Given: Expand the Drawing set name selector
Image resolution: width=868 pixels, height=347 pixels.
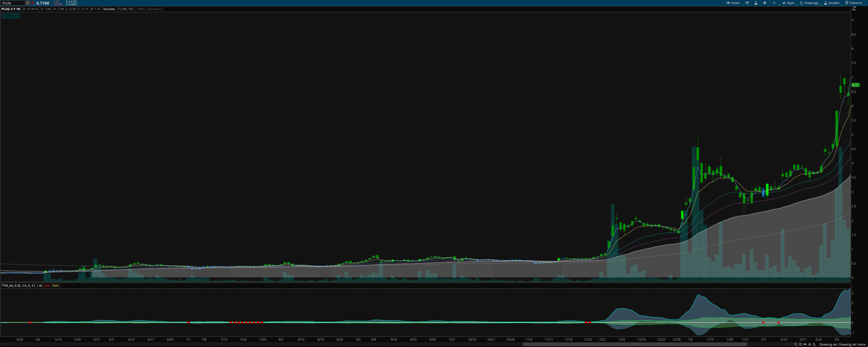Looking at the screenshot, I should point(843,344).
